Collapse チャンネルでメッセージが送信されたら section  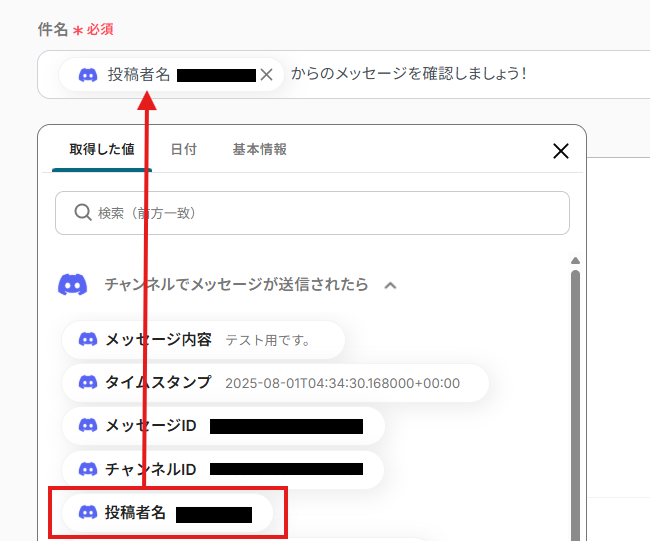[x=390, y=285]
